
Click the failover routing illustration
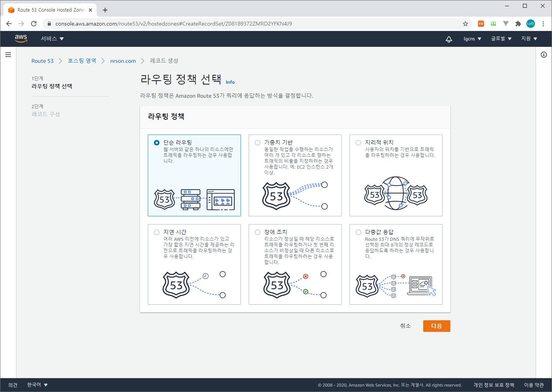[x=295, y=285]
